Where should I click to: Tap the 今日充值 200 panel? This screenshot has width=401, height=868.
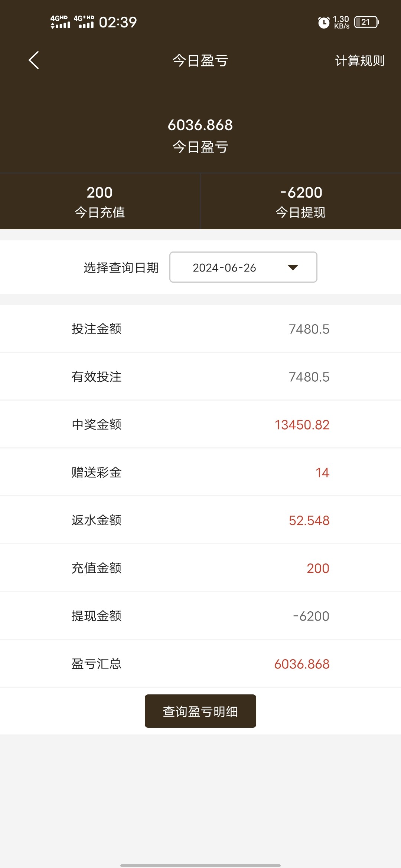tap(100, 201)
